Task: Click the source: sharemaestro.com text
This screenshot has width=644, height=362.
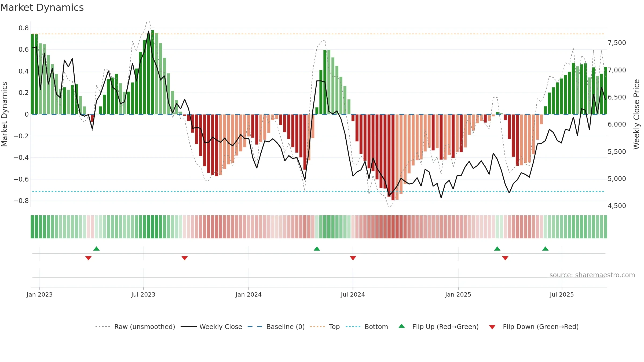Action: (592, 275)
